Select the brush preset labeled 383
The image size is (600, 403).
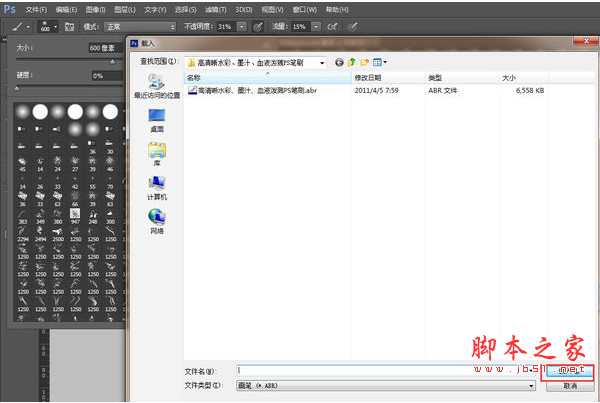click(23, 216)
